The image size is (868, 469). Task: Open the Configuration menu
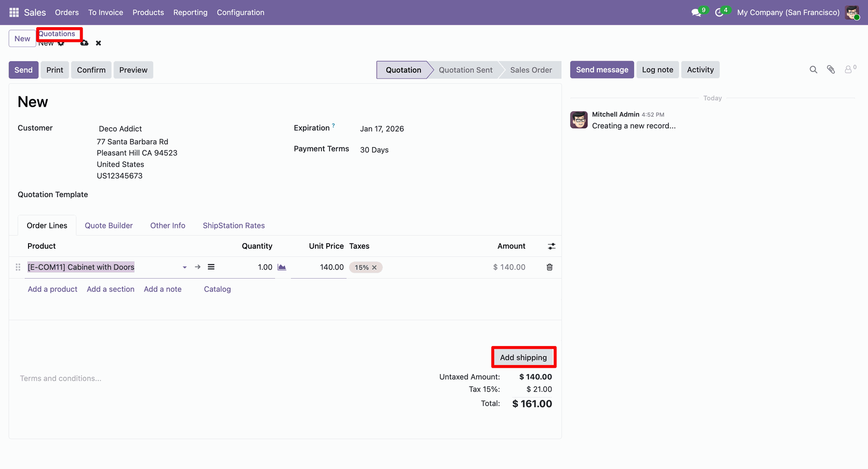point(241,12)
